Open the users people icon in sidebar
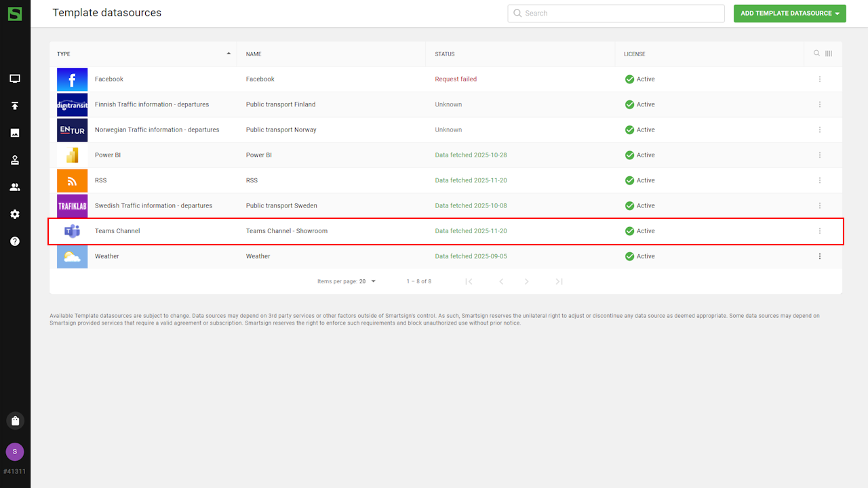This screenshot has width=868, height=488. 15,187
